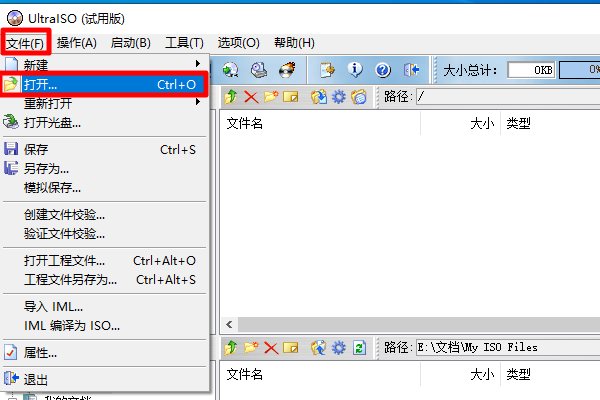Select 导入 IML... menu entry
The image size is (600, 400).
pyautogui.click(x=104, y=307)
